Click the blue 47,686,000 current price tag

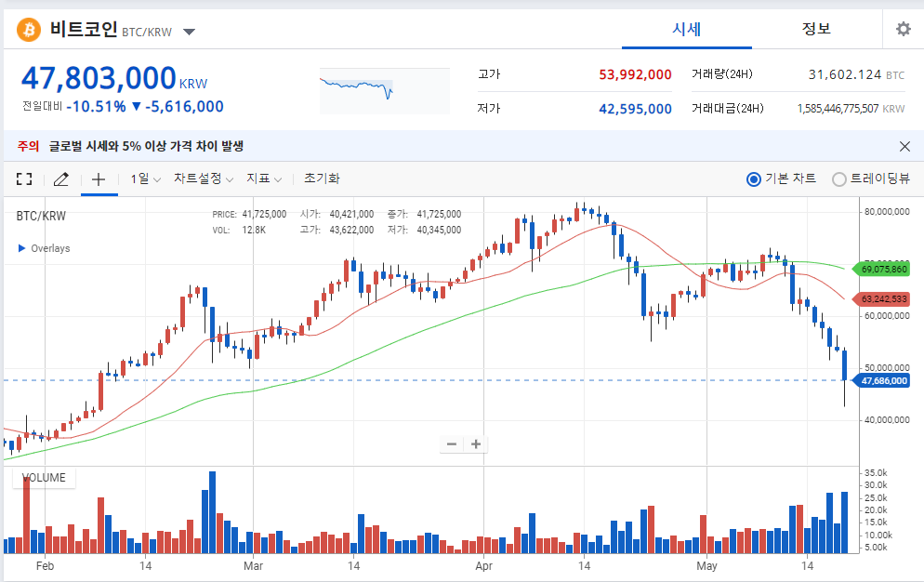pos(881,381)
